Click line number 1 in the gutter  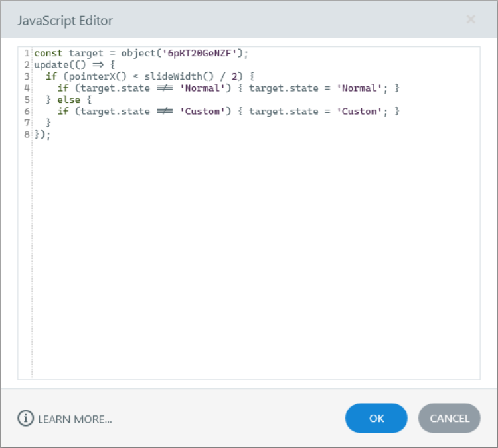coord(27,53)
